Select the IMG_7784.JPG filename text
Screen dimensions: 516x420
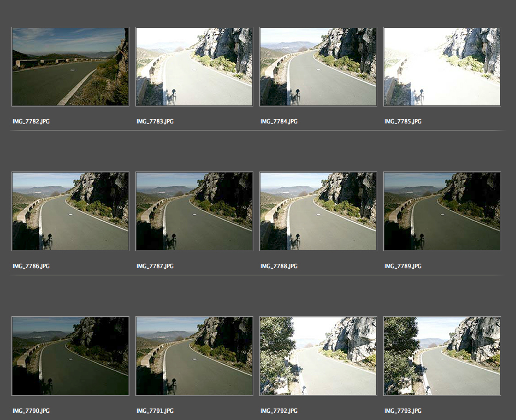tap(279, 122)
